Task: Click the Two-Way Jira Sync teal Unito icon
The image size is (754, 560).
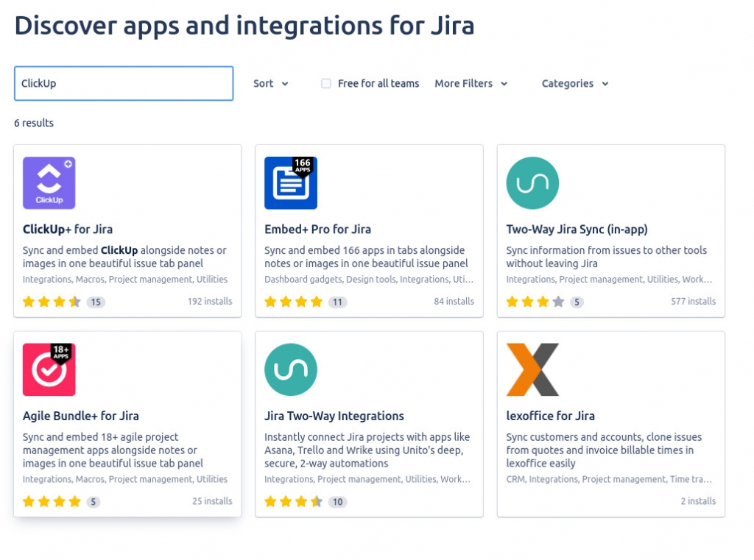Action: coord(532,182)
